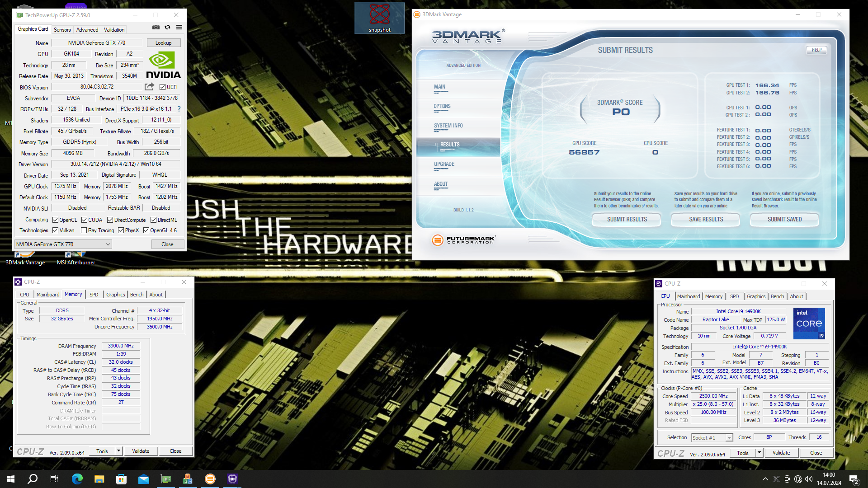
Task: Open the GPU-Z hamburger menu
Action: 179,28
